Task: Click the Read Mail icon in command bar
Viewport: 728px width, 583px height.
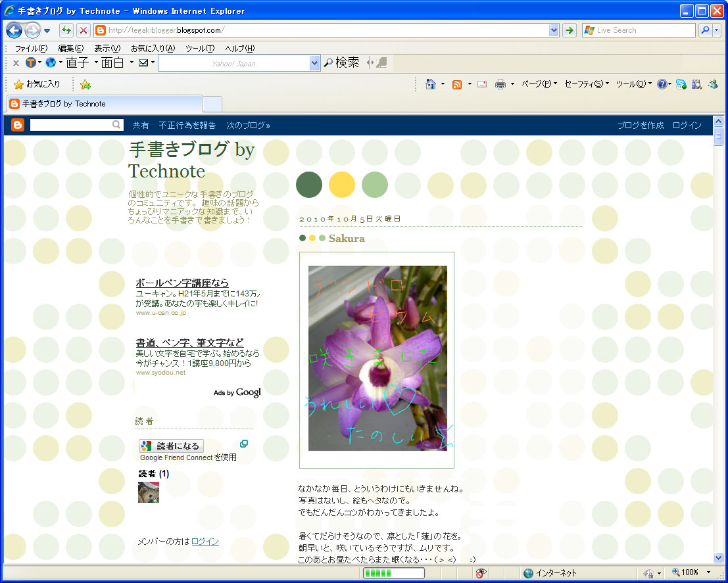Action: pos(482,85)
